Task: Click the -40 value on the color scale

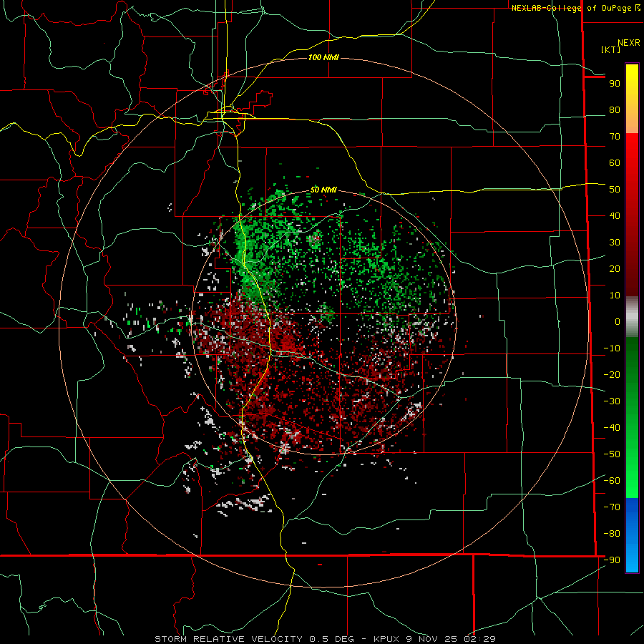Action: pyautogui.click(x=612, y=428)
